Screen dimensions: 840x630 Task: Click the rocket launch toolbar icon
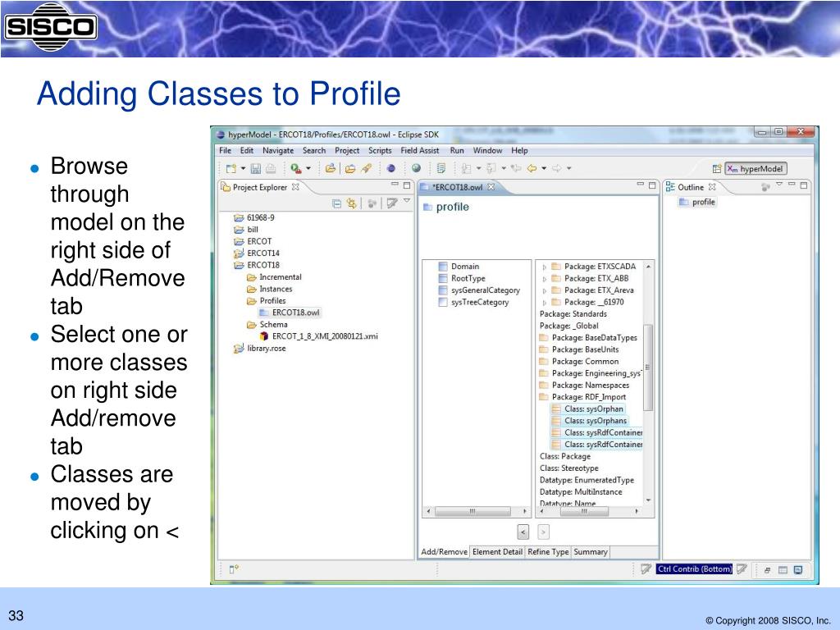click(367, 168)
